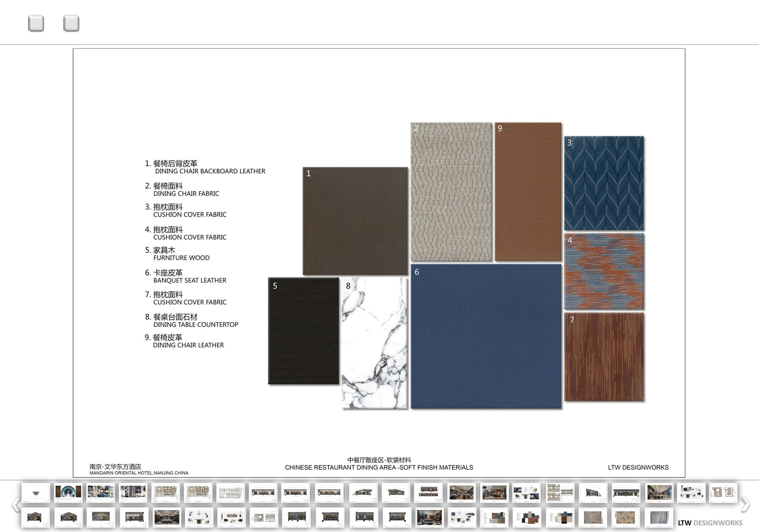
Task: Open the first thumbnail in top row
Action: pyautogui.click(x=36, y=492)
